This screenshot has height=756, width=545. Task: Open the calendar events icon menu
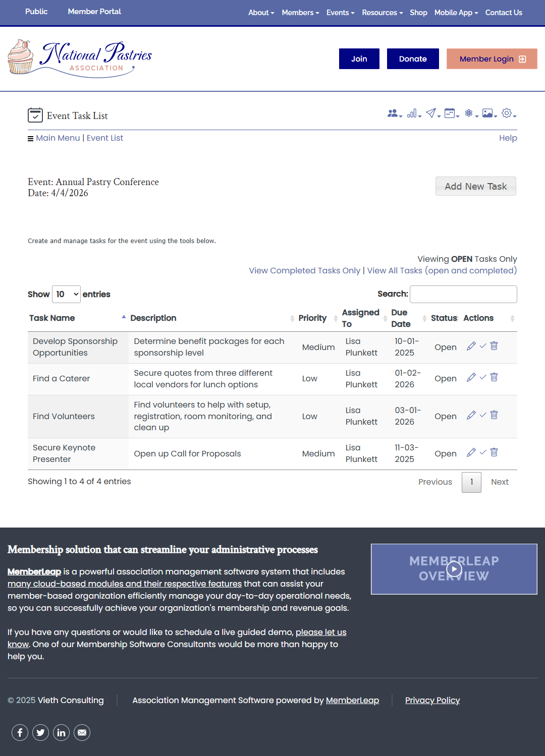point(451,113)
